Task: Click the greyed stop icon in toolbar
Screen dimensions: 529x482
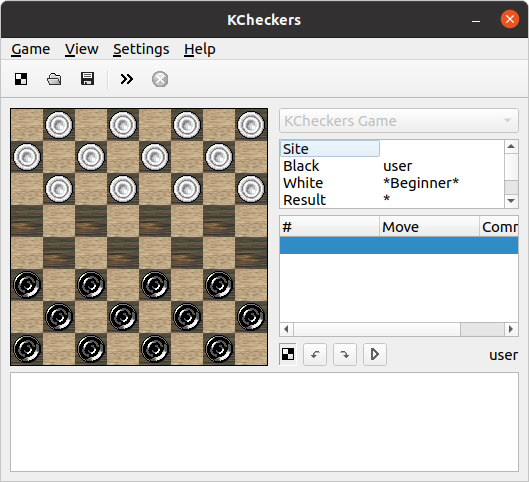Action: 160,79
